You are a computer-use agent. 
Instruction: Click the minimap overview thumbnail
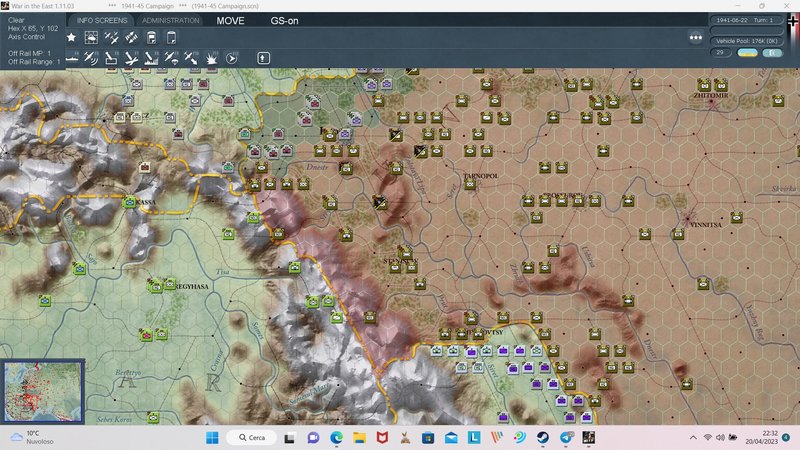point(43,391)
